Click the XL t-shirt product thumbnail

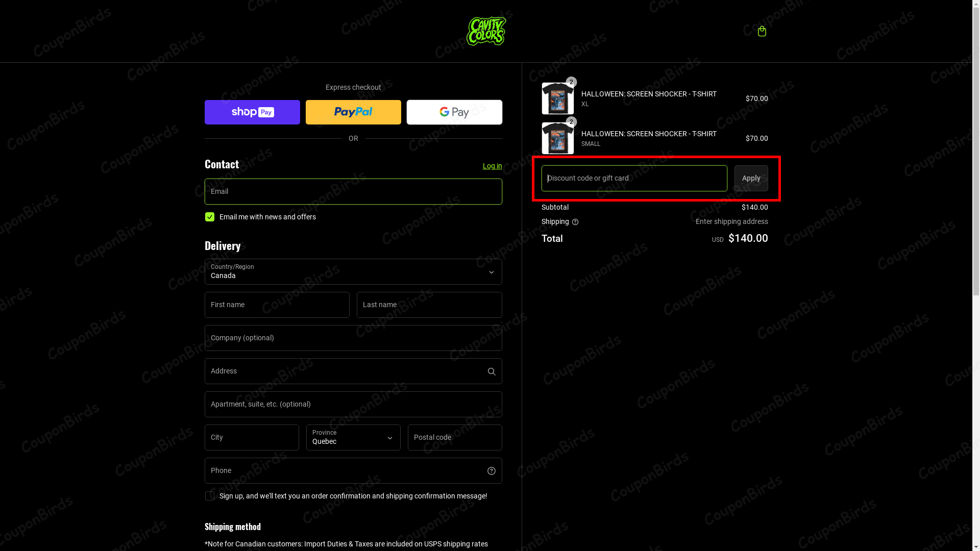[557, 98]
